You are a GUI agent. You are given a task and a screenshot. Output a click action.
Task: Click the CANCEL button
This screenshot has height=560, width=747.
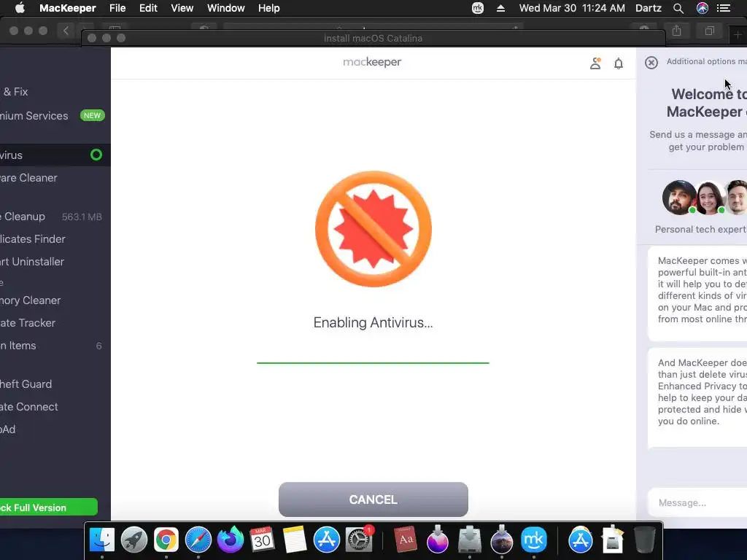373,499
